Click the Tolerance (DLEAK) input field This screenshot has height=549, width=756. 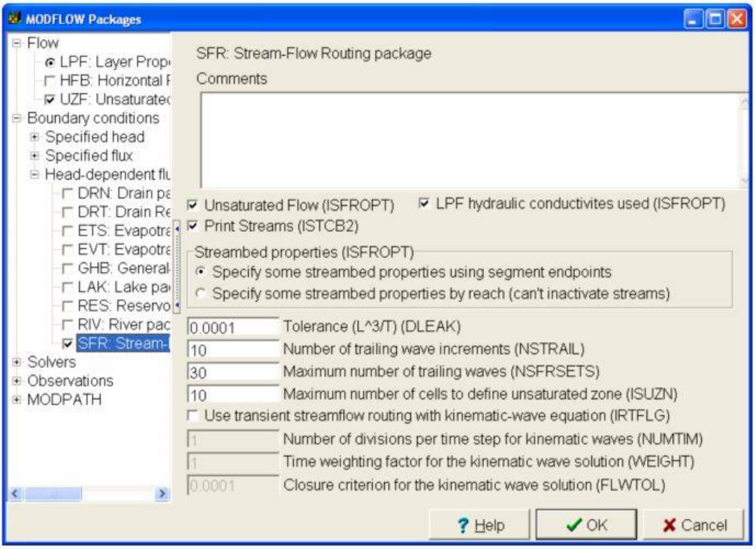233,327
